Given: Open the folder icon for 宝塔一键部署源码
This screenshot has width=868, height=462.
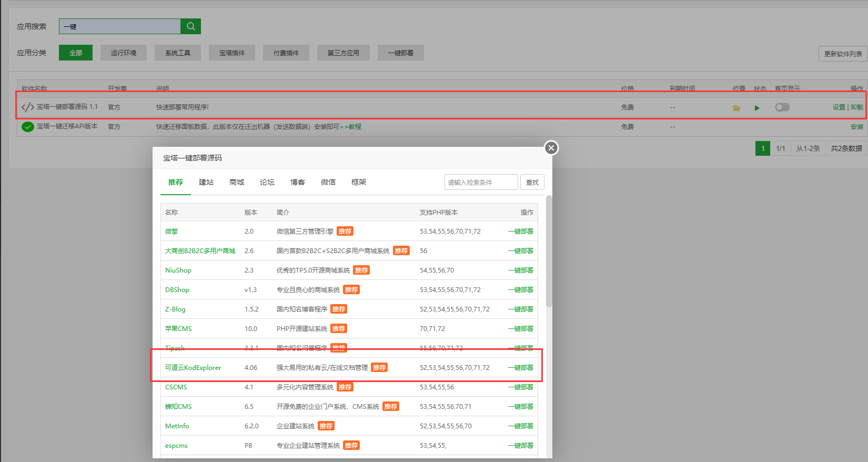Looking at the screenshot, I should click(x=736, y=108).
